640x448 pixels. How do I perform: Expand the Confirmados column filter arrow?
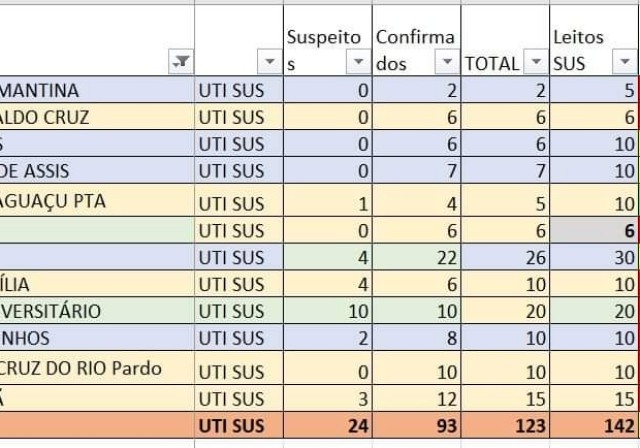point(447,62)
